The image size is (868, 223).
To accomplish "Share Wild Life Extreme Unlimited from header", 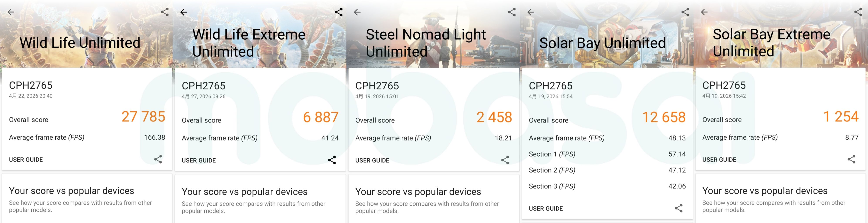I will pyautogui.click(x=339, y=12).
